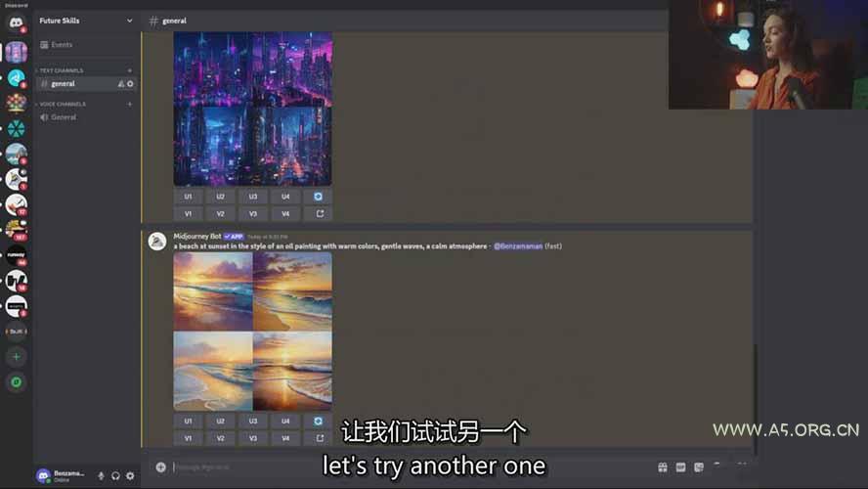Click the plus attachment icon in message bar

click(x=161, y=467)
